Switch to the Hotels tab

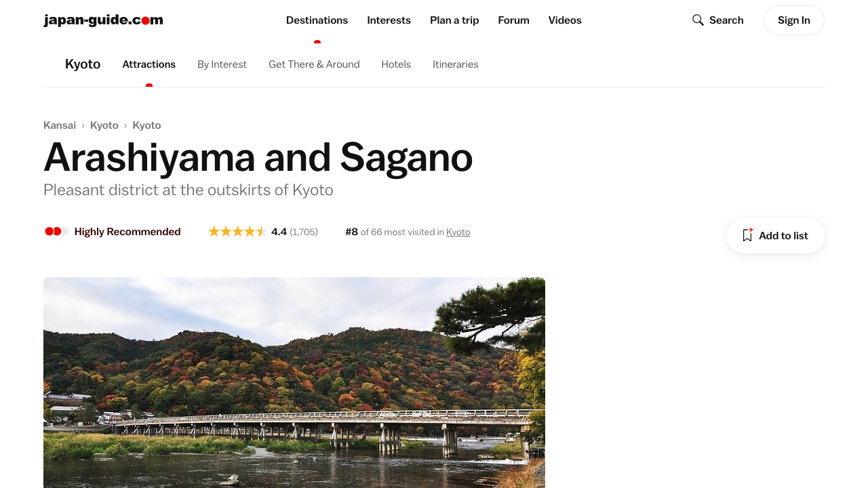pos(396,64)
